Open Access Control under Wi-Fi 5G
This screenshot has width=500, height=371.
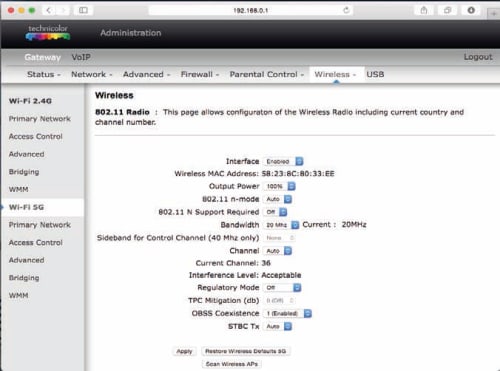[x=36, y=242]
